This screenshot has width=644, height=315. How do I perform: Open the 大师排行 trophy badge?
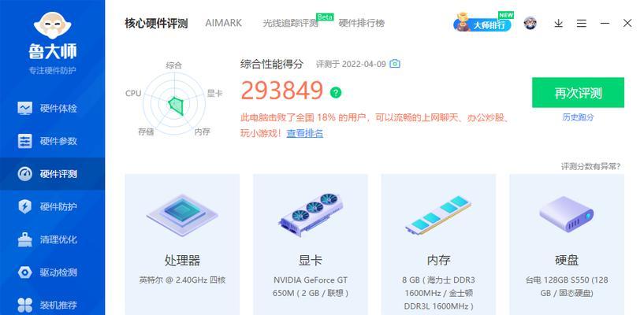(x=483, y=23)
